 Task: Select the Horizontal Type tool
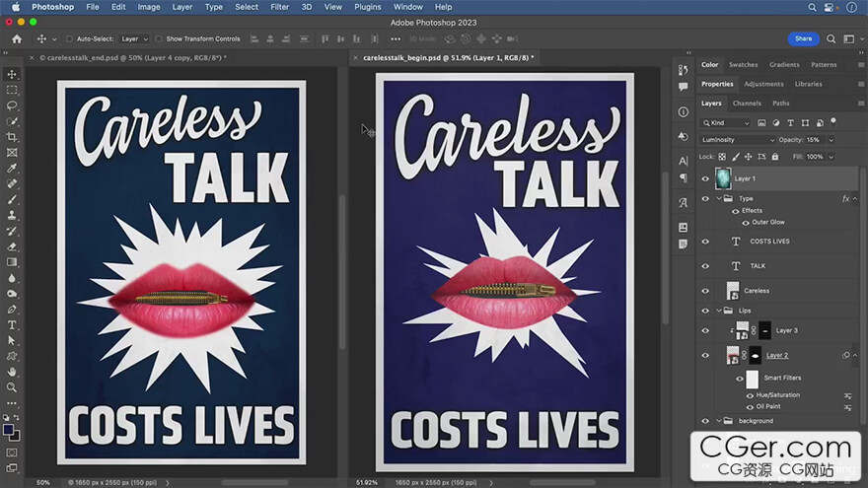tap(12, 324)
